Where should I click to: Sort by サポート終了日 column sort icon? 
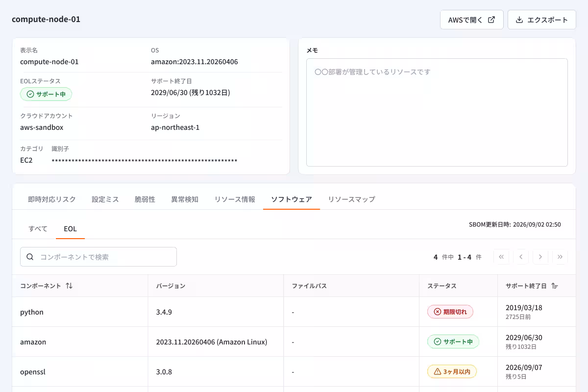[x=555, y=286]
